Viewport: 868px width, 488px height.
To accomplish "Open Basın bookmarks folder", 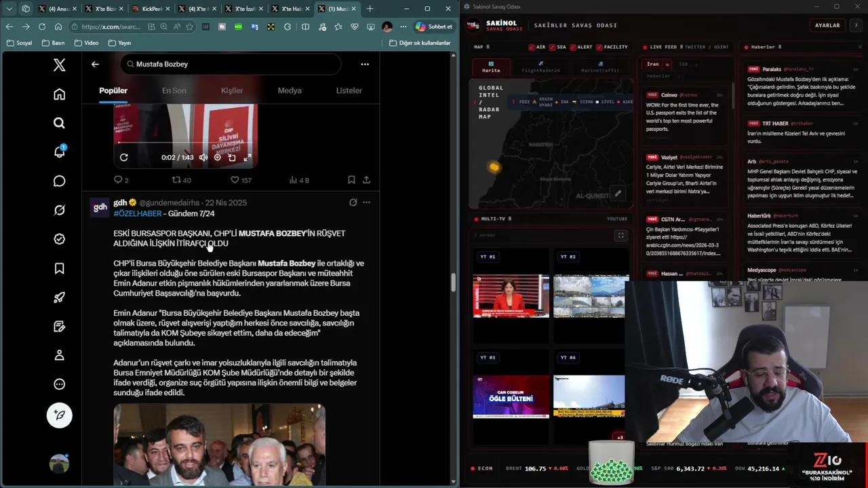I will pyautogui.click(x=54, y=43).
